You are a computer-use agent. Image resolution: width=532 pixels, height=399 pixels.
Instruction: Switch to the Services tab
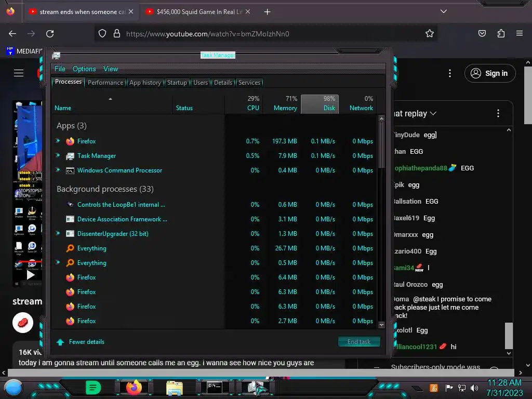(x=249, y=83)
